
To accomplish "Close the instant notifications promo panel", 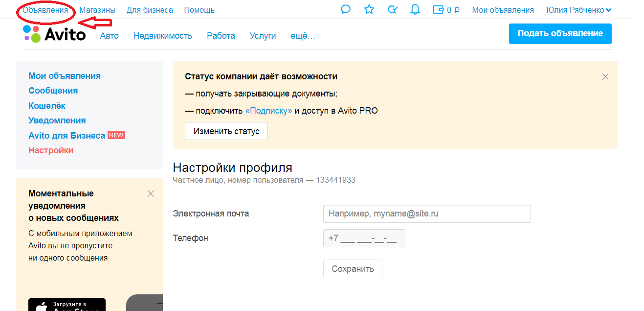I will (151, 193).
